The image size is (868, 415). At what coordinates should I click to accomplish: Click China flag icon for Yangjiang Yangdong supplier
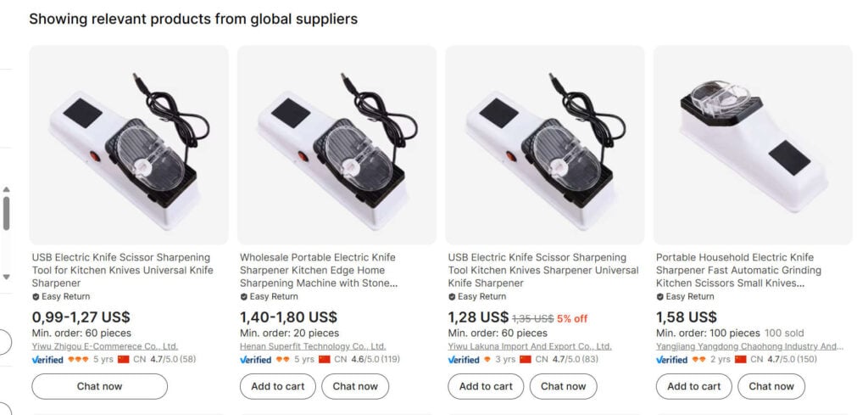point(741,360)
